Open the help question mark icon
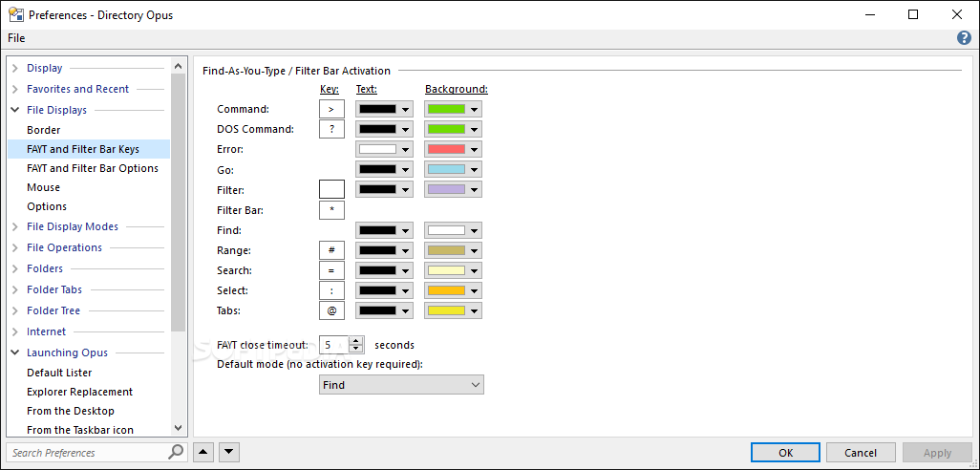Viewport: 980px width, 470px height. point(964,38)
